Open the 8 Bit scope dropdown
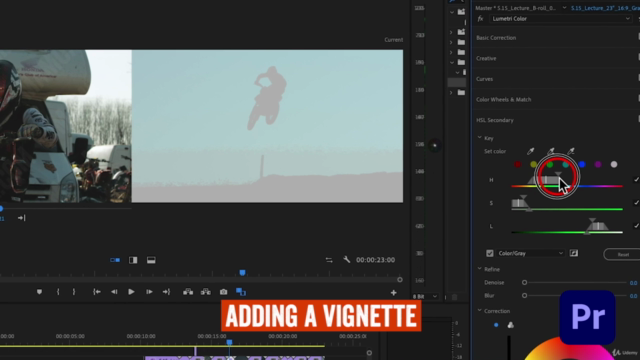The image size is (640, 360). pyautogui.click(x=424, y=296)
